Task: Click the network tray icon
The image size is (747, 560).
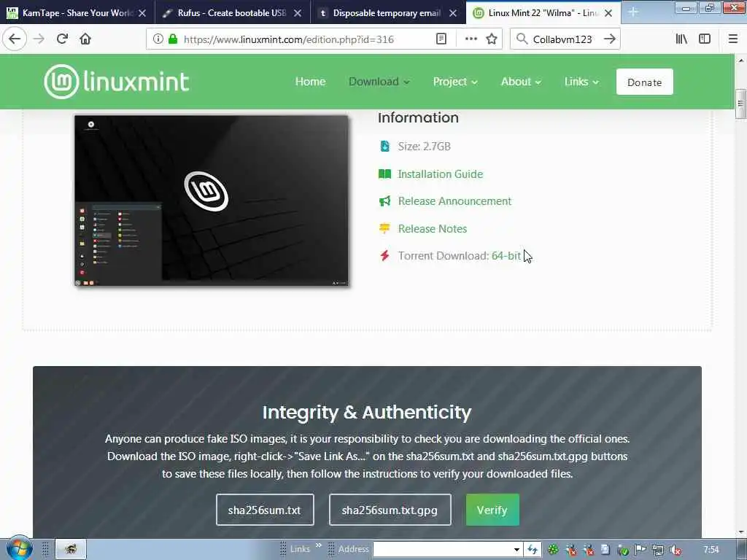Action: point(658,550)
